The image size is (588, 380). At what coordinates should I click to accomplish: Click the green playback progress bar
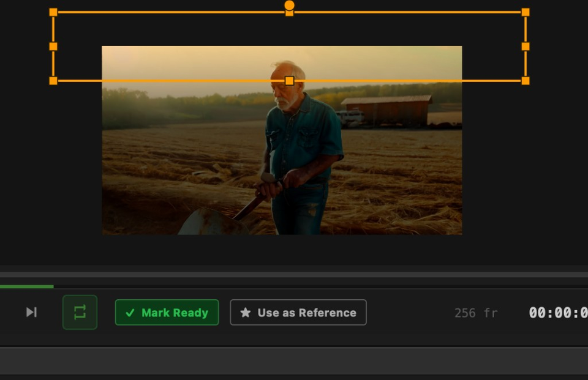(x=26, y=287)
